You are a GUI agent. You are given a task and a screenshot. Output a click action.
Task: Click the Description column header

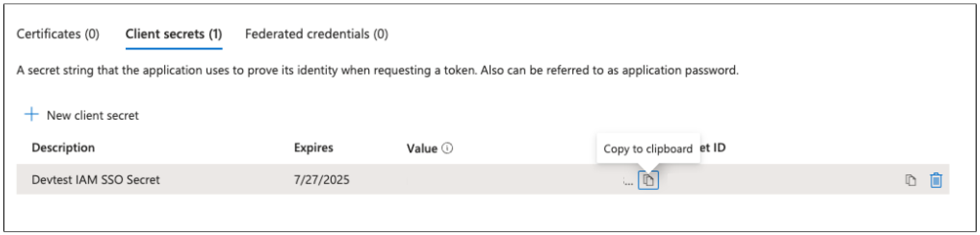(63, 148)
